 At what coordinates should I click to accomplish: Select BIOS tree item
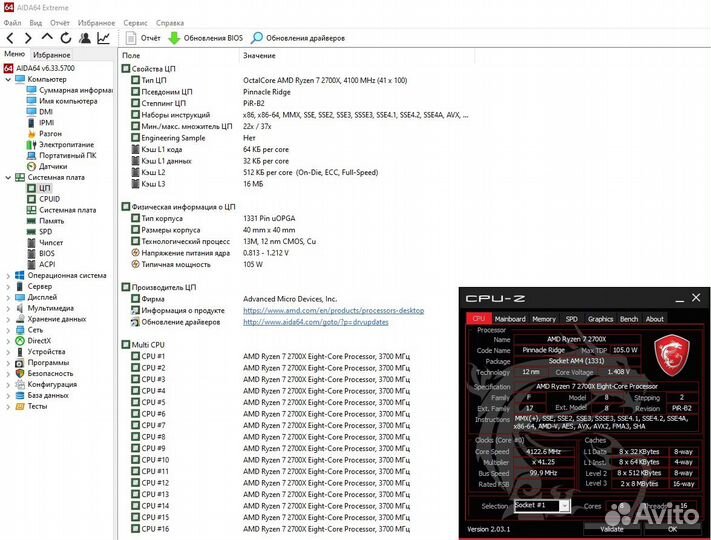point(41,253)
